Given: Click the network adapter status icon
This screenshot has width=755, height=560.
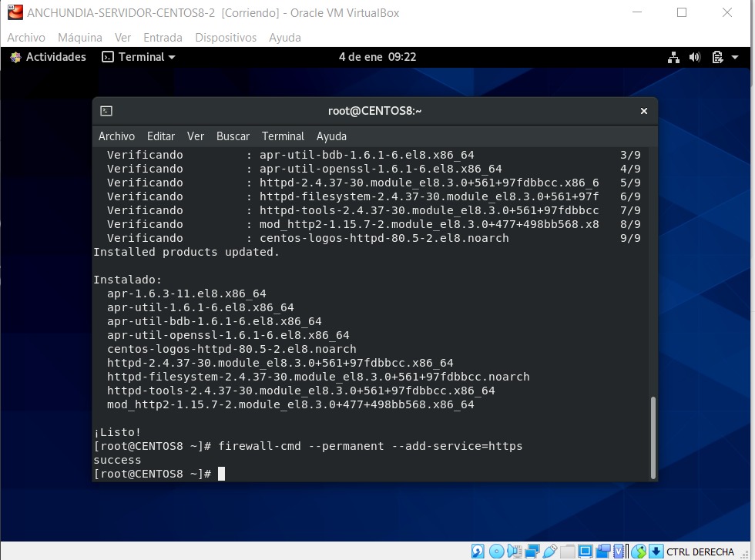Looking at the screenshot, I should click(x=532, y=551).
